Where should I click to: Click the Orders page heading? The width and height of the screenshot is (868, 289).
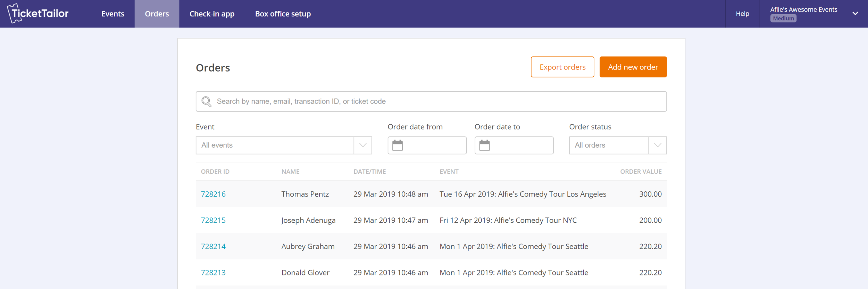tap(213, 68)
